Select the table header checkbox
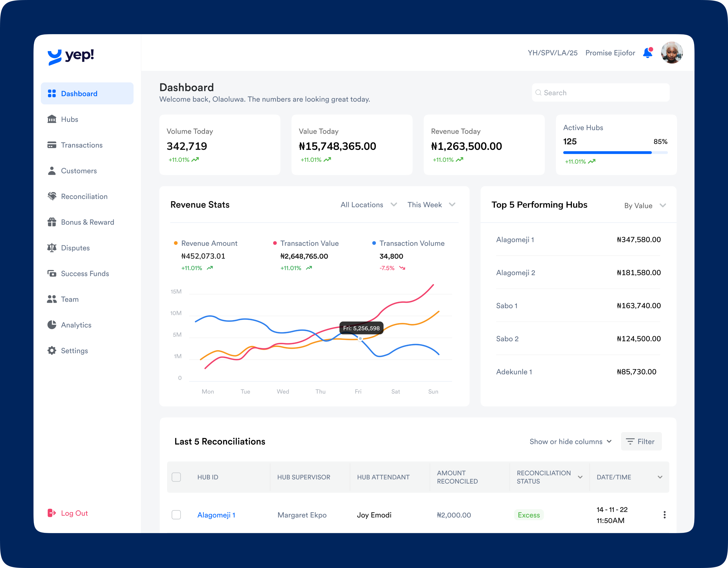This screenshot has height=568, width=728. [176, 477]
